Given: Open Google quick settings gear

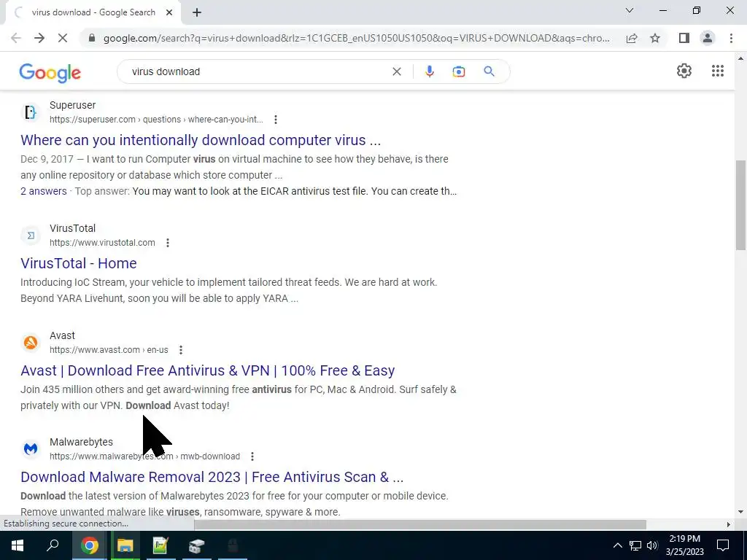Looking at the screenshot, I should 684,71.
